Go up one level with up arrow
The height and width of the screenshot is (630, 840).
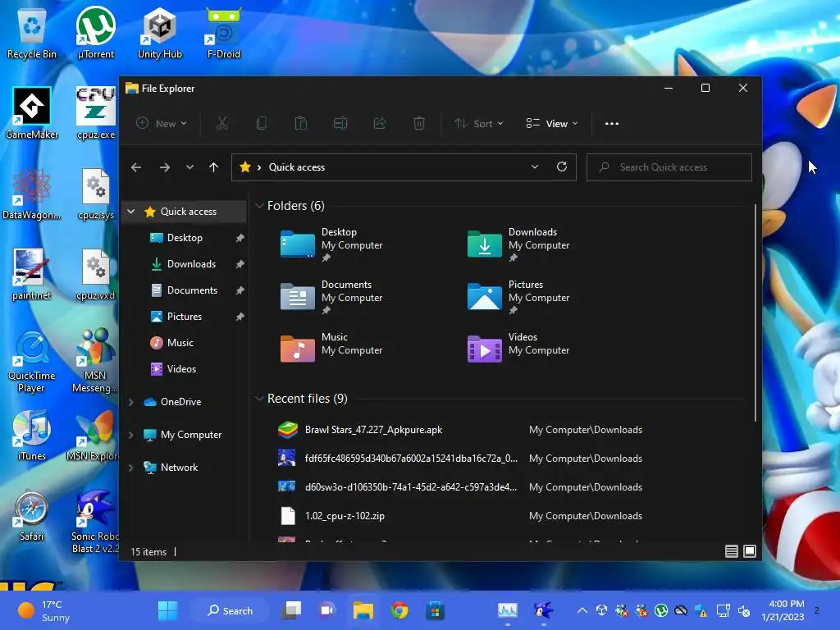[x=214, y=167]
